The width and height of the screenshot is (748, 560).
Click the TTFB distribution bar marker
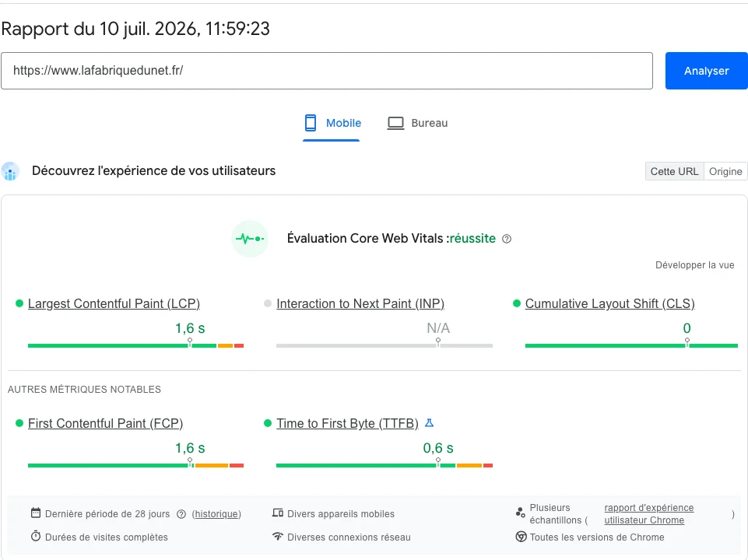(x=438, y=462)
